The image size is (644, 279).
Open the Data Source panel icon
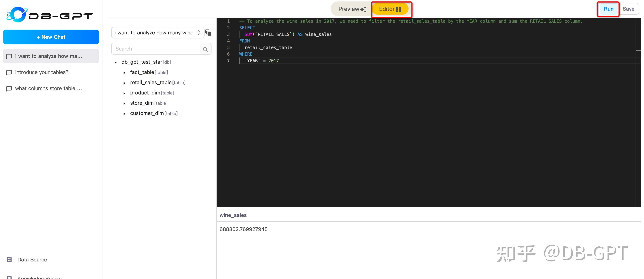[9, 259]
